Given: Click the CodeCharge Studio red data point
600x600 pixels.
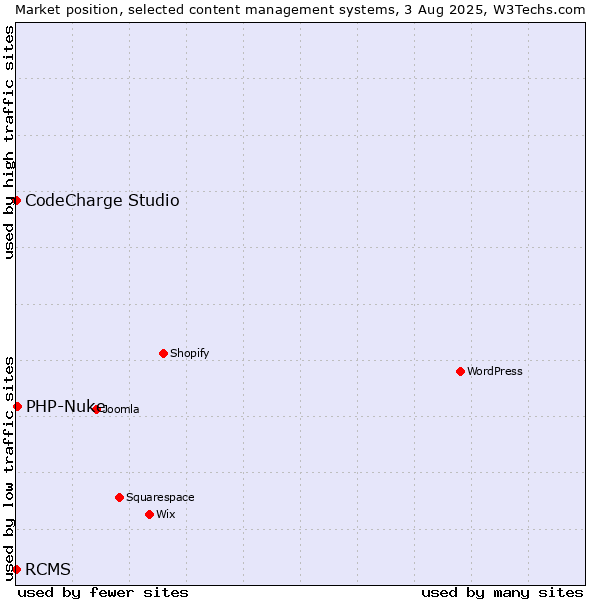Looking at the screenshot, I should pyautogui.click(x=16, y=201).
